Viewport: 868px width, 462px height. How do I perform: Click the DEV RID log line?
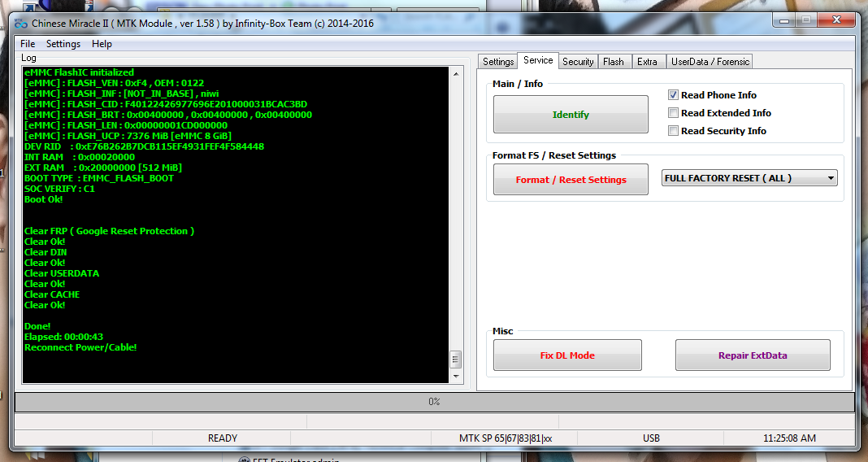[144, 146]
